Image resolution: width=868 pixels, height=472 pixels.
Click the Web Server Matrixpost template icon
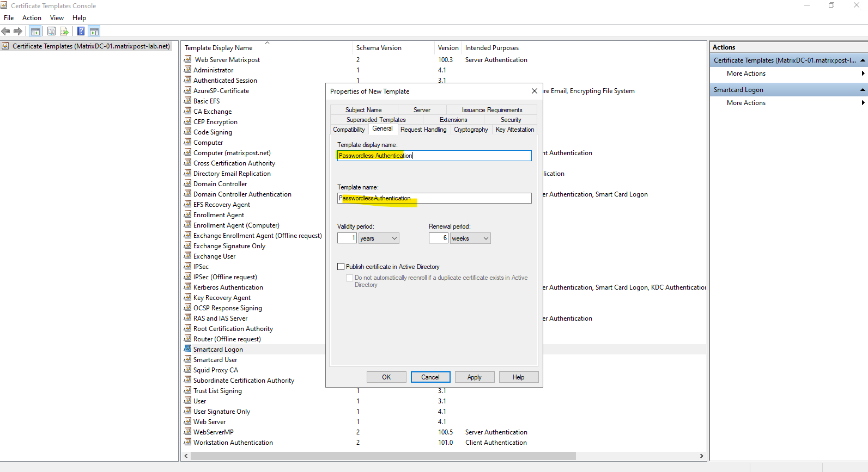(188, 59)
